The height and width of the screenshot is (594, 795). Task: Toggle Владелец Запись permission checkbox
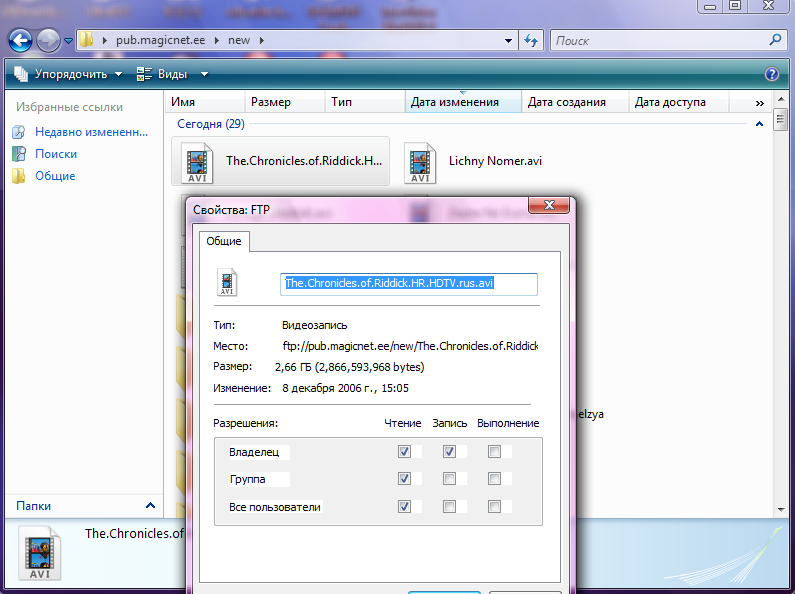click(x=449, y=452)
